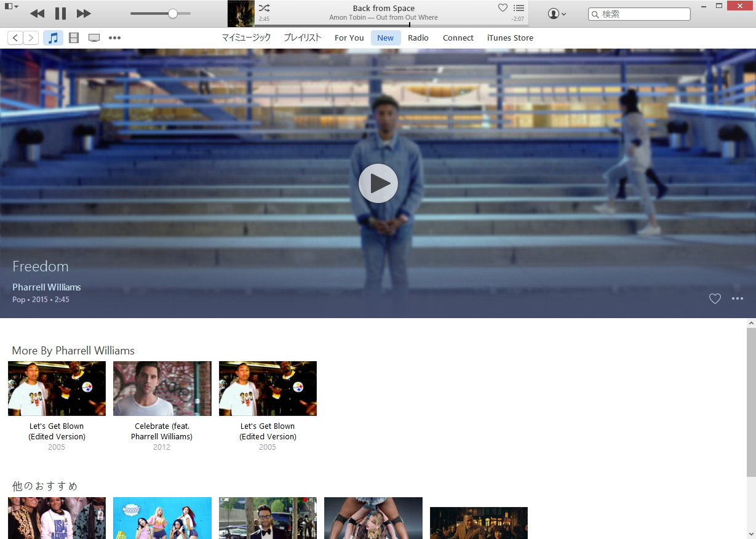Switch to the Radio tab
This screenshot has width=756, height=539.
(x=418, y=38)
